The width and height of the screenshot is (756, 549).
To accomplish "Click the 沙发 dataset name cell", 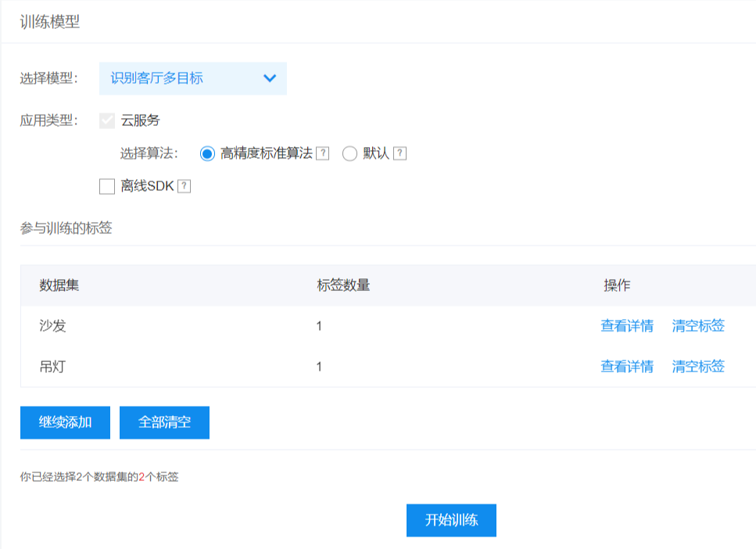I will [52, 326].
